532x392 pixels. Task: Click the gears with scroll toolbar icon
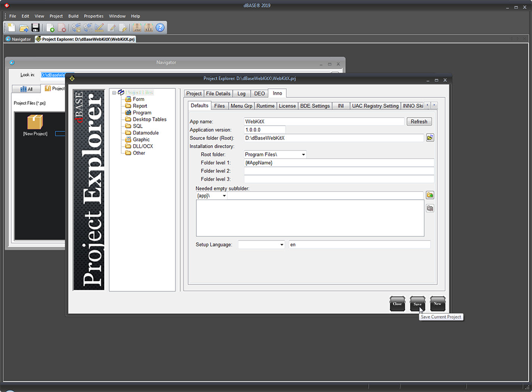pyautogui.click(x=76, y=28)
